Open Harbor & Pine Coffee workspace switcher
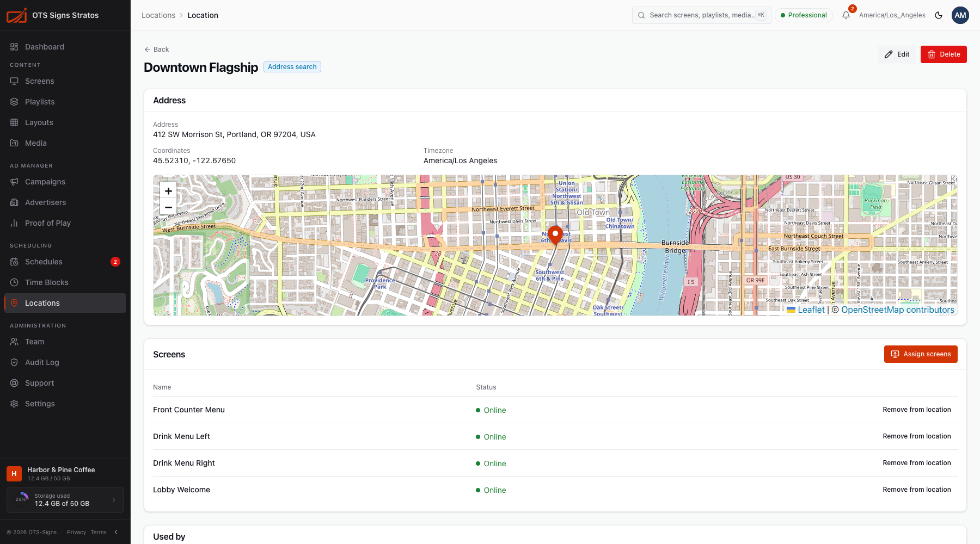Viewport: 980px width, 544px height. click(x=65, y=473)
